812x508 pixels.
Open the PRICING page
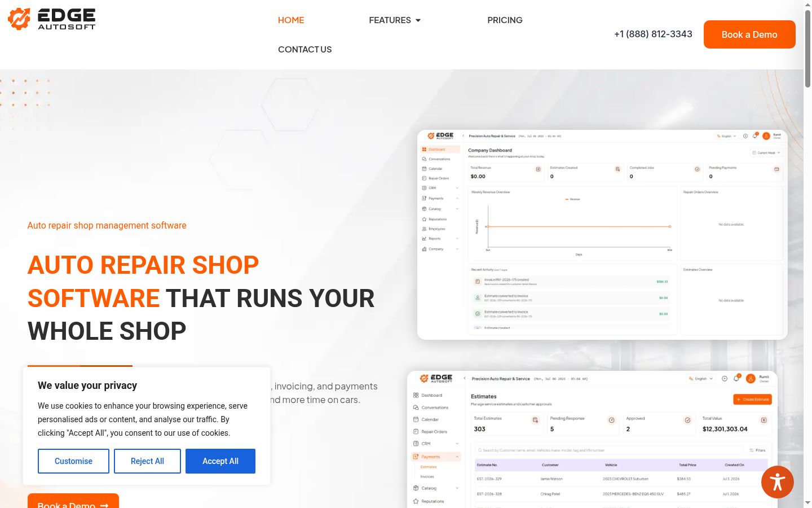click(505, 20)
